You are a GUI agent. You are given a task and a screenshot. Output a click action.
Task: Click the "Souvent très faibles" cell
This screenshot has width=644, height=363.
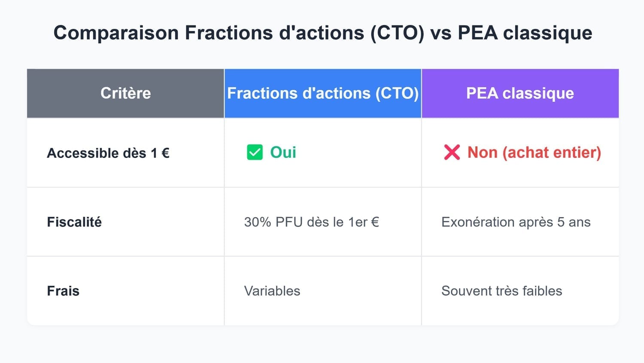pos(501,291)
